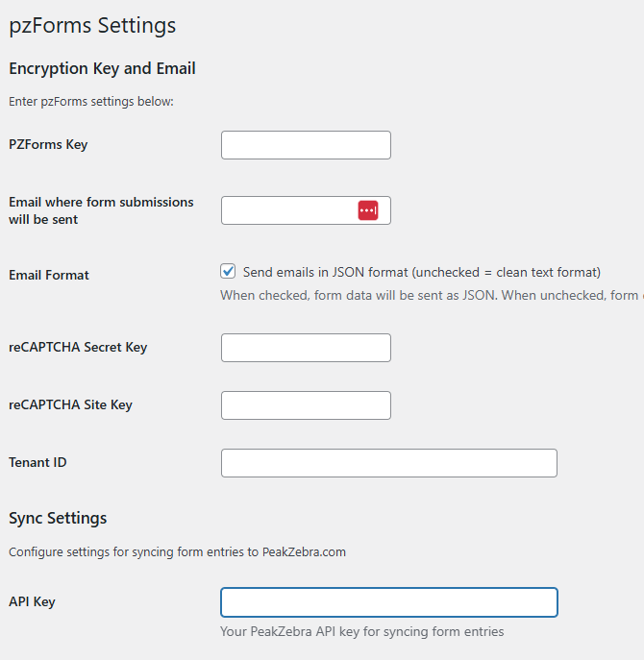Click the reCAPTCHA Site Key label
Screen dimensions: 644x660
[70, 404]
